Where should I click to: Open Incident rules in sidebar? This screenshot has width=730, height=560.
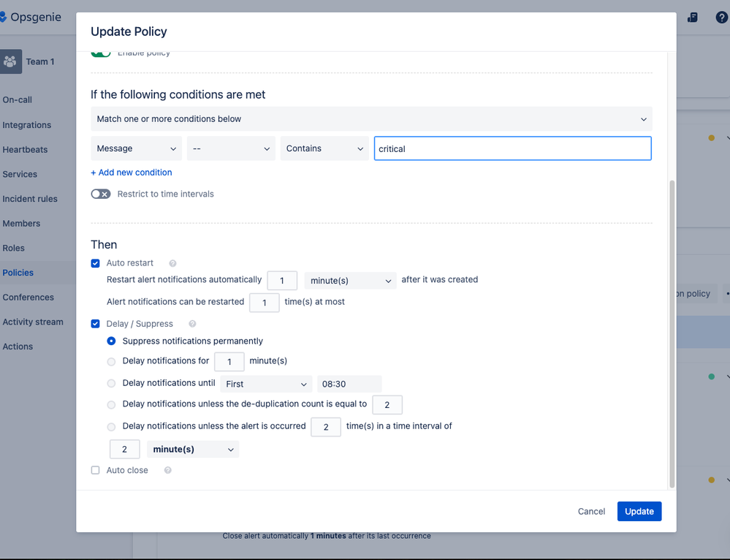[x=30, y=199]
